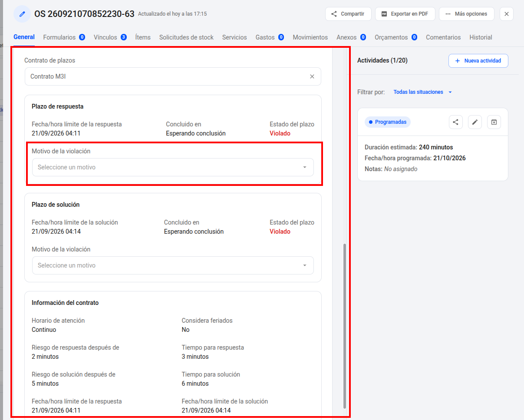Screen dimensions: 524x420
Task: Open the Solicitudes de stock tab
Action: 186,37
